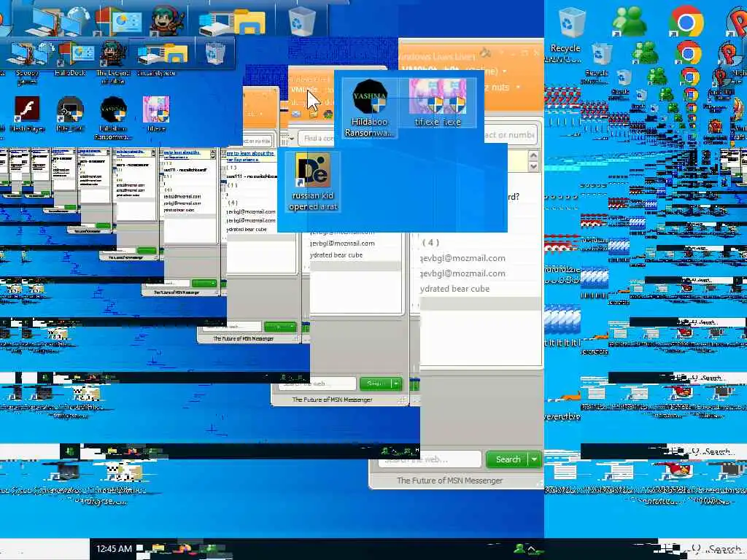
Task: Click the second-row Messenger icon below the largest
Action: (644, 53)
